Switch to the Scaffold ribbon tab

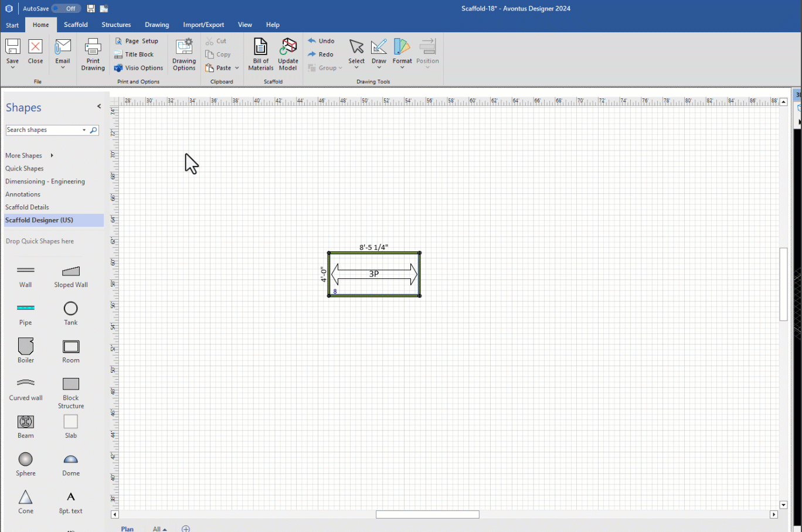pyautogui.click(x=75, y=25)
